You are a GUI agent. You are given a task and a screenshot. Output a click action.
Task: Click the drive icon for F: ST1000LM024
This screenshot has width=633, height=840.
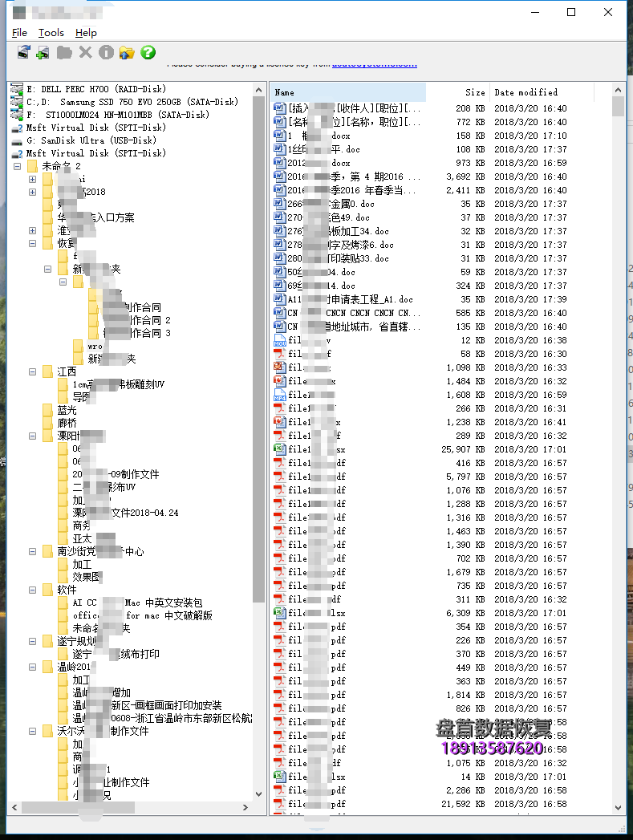[x=17, y=115]
